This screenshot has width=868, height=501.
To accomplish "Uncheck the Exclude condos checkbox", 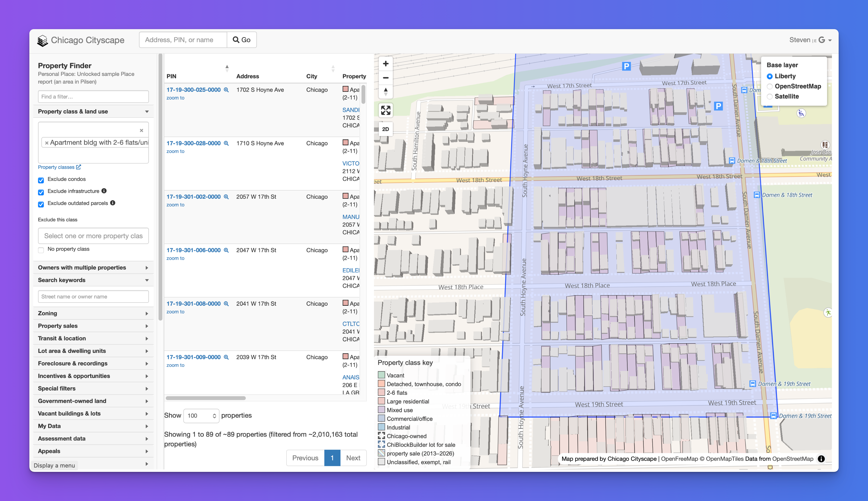I will click(41, 180).
